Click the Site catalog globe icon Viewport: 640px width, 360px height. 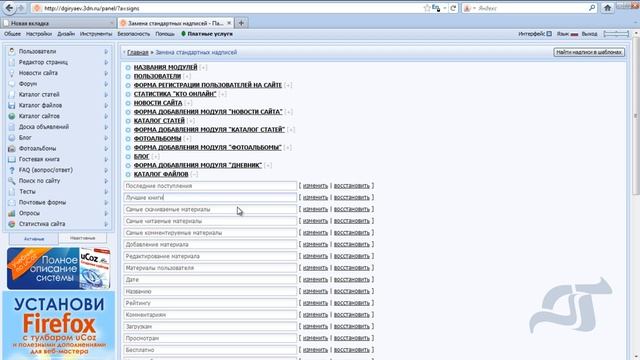point(12,116)
